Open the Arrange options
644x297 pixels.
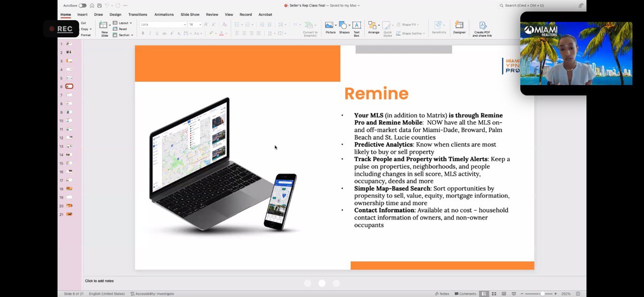[373, 27]
